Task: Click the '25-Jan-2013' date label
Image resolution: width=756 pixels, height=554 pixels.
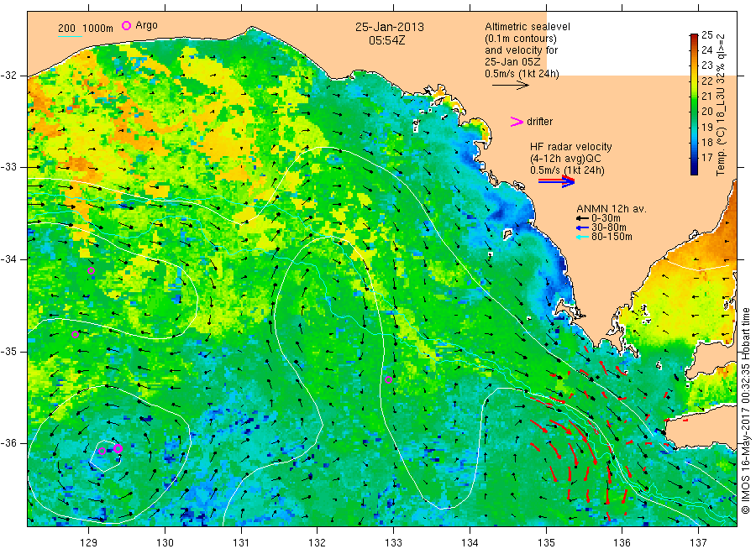Action: [390, 27]
